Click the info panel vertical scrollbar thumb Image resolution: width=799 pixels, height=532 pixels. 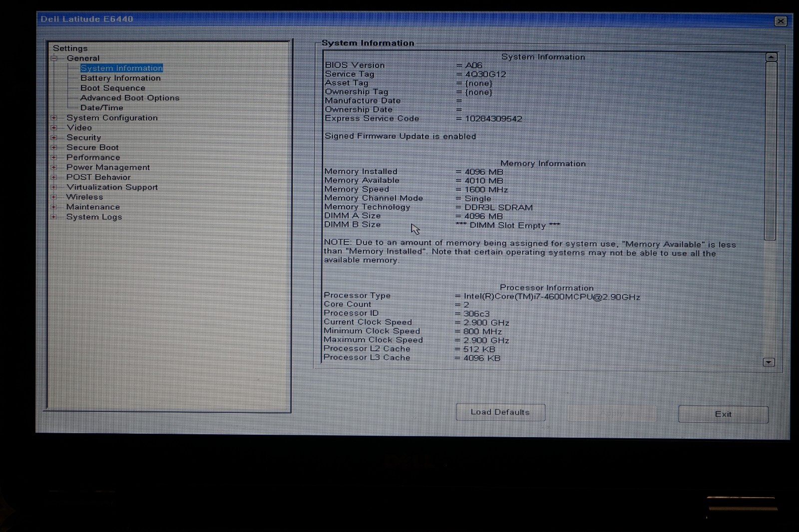click(771, 151)
